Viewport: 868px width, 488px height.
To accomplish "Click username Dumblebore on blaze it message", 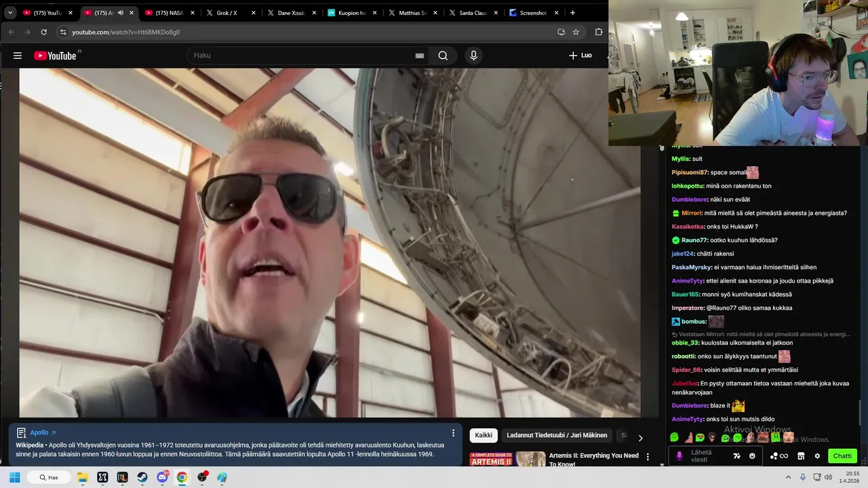I will point(689,405).
